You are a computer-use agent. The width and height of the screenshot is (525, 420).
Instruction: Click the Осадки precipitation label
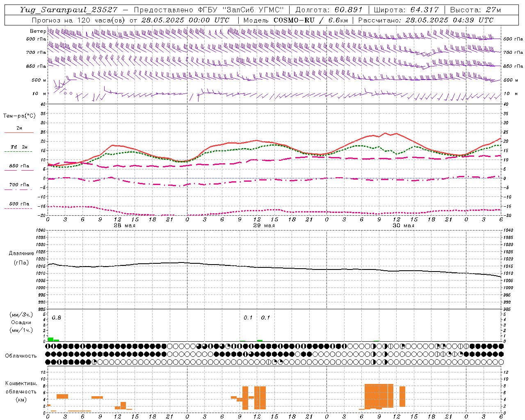[21, 322]
